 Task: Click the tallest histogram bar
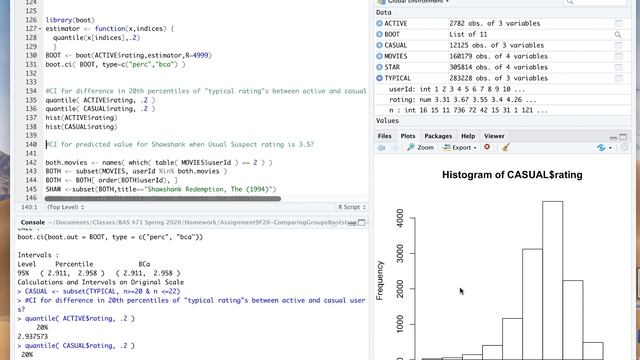pos(553,280)
